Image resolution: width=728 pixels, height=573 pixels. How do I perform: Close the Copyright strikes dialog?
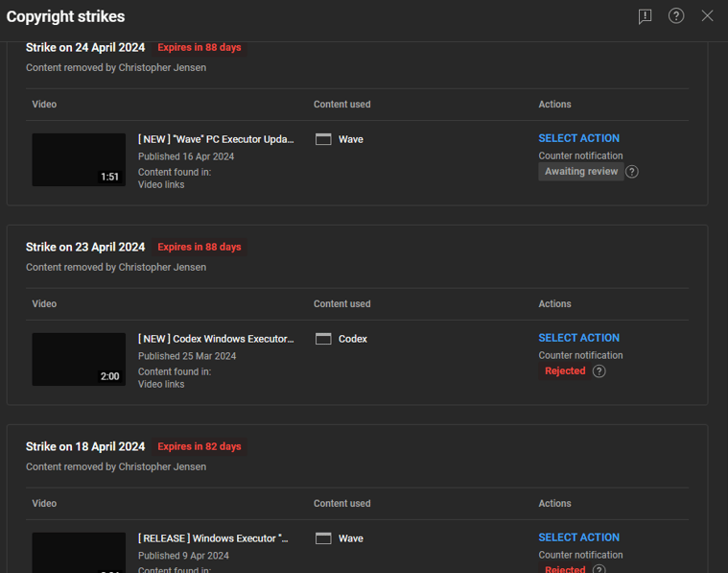(707, 15)
